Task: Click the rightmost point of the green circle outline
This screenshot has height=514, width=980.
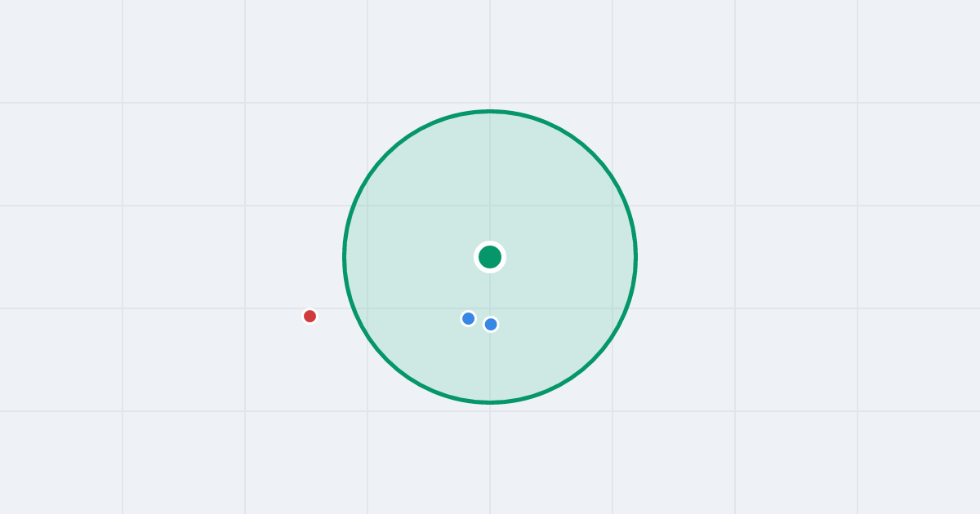Action: [x=636, y=257]
